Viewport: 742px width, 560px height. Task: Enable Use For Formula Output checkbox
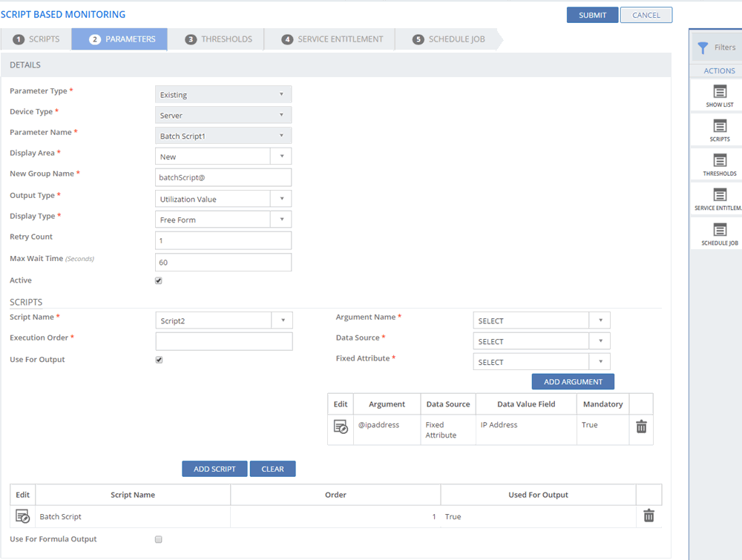point(159,539)
